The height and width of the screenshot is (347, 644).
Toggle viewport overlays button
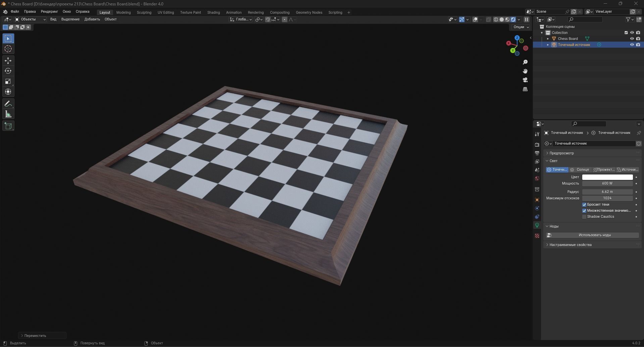point(475,19)
